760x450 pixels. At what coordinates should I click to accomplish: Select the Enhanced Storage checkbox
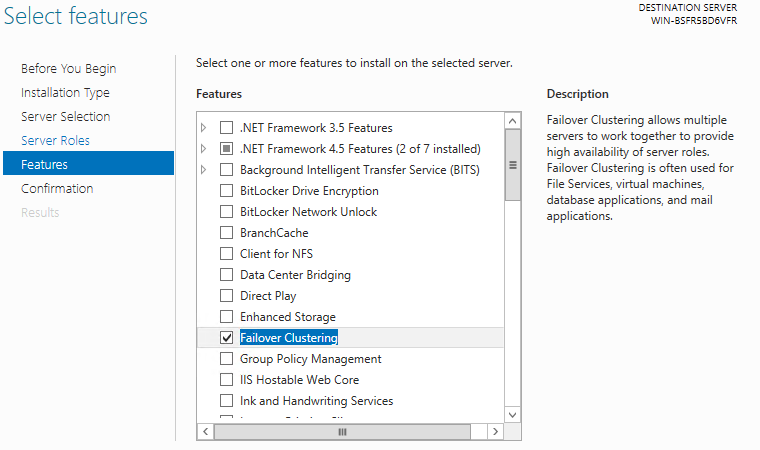(x=226, y=317)
